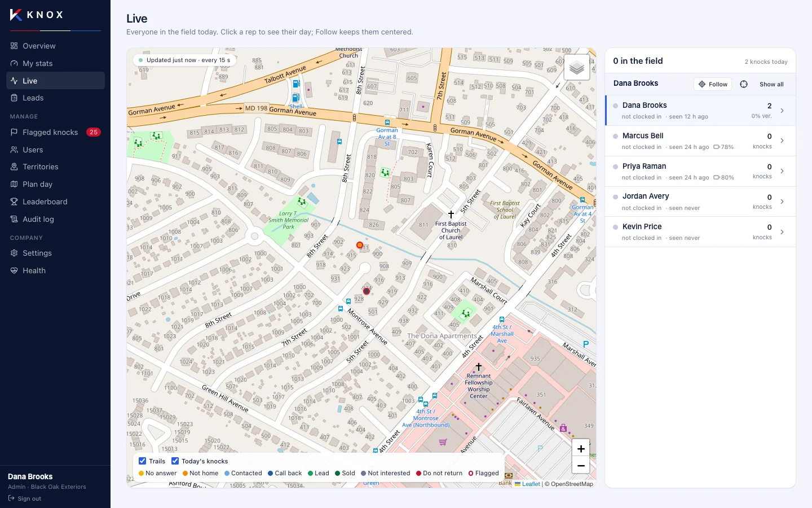The height and width of the screenshot is (508, 812).
Task: Click the Health heart icon
Action: [14, 270]
